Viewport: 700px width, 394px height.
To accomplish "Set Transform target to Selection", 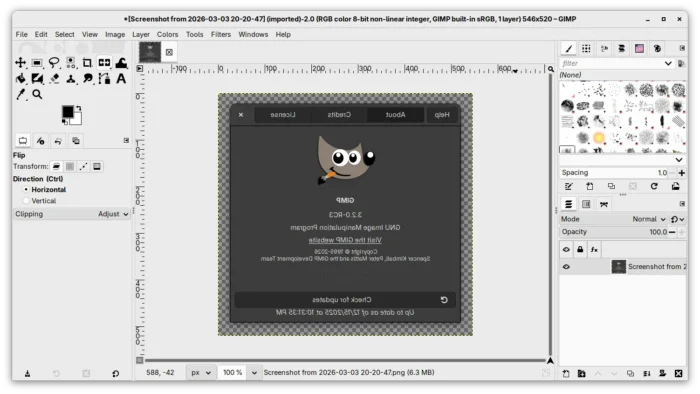I will point(70,166).
